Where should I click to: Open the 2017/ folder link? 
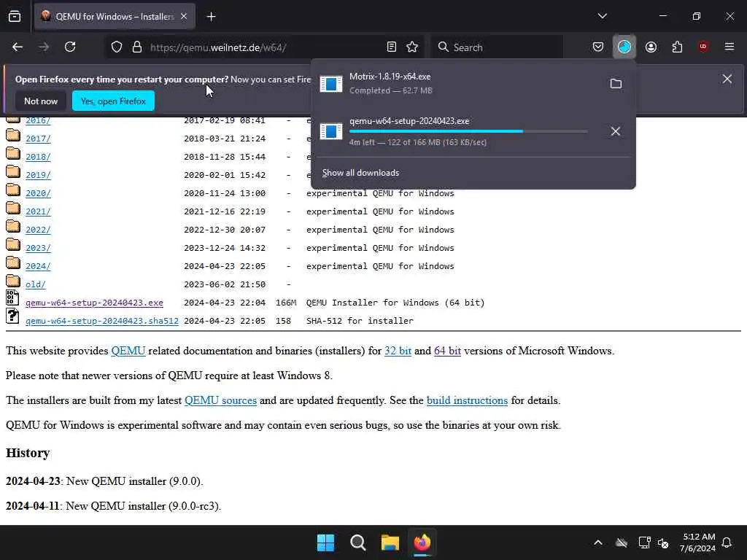pos(38,139)
